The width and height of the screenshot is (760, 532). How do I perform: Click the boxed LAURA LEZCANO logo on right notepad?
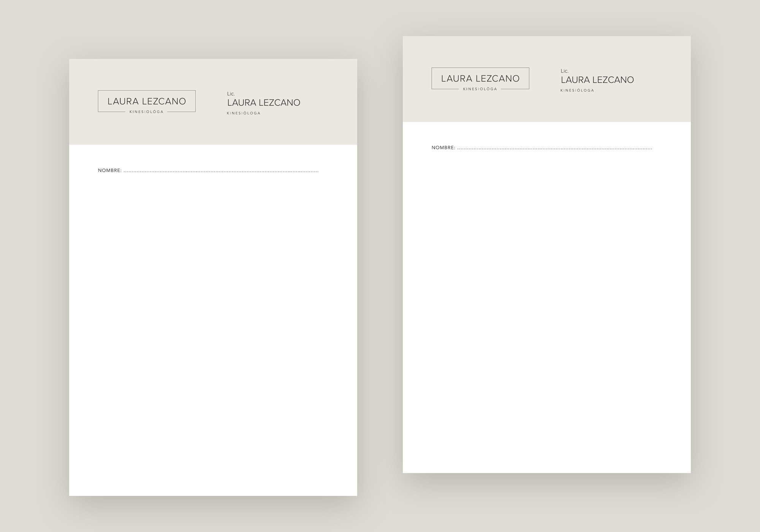(480, 78)
